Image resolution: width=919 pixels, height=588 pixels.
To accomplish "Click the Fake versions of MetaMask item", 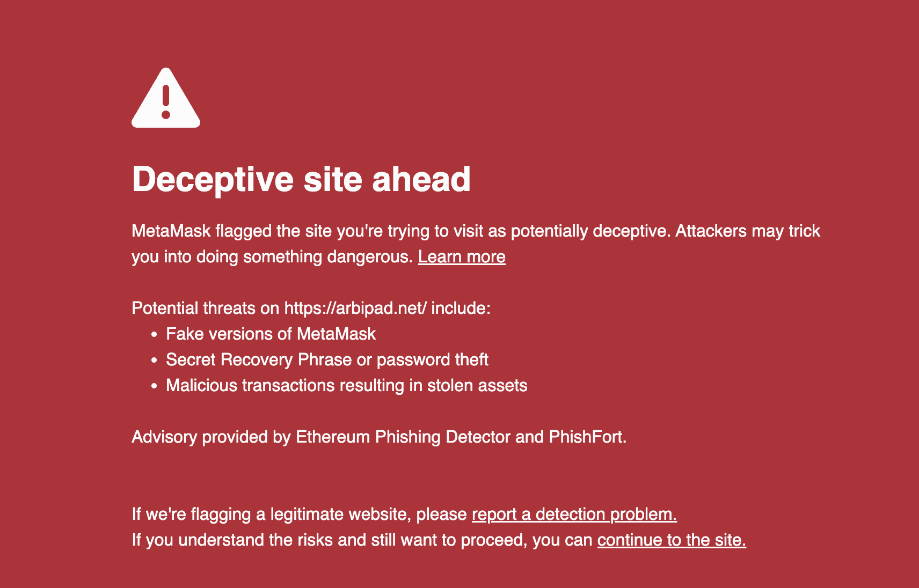I will click(271, 334).
